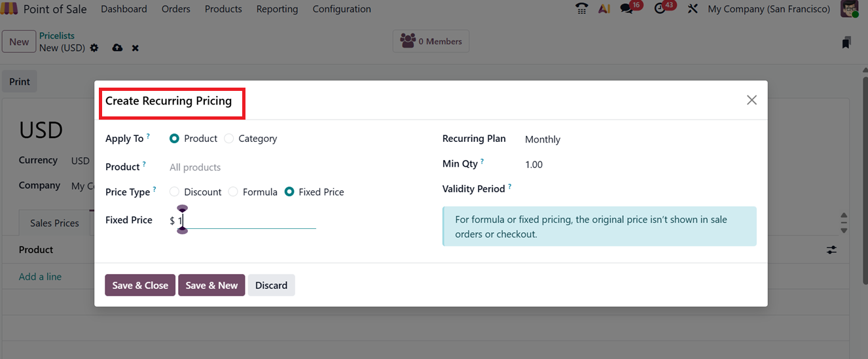Open conversations with 16 unread messages
Viewport: 868px width, 359px height.
[x=627, y=9]
